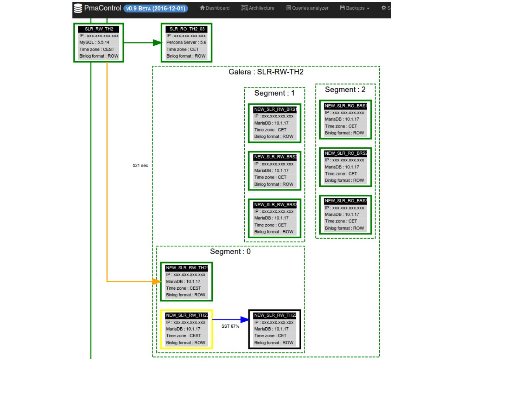Screen dimensions: 532x399
Task: Select the NEW_SLR_RO_BRS2 node title
Action: (345, 153)
